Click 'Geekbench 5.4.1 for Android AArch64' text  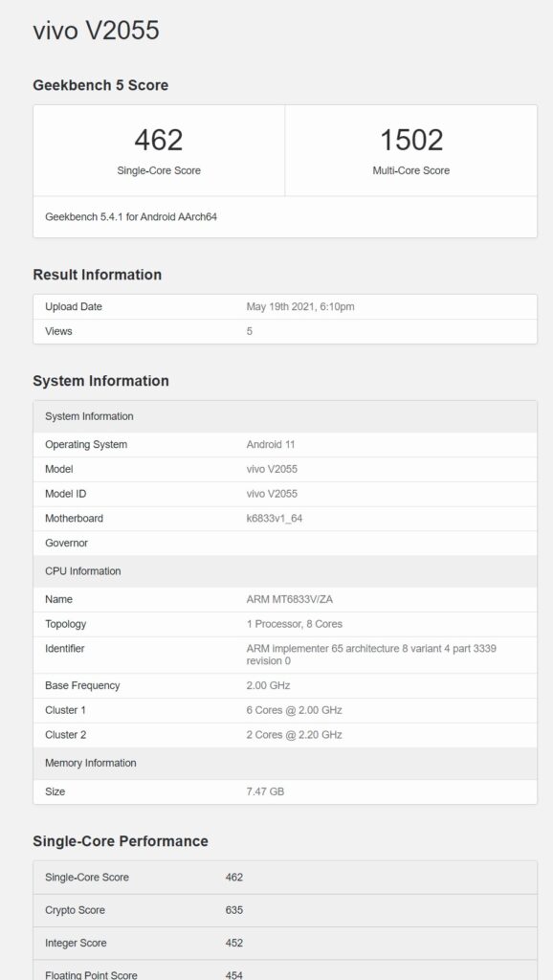(x=131, y=217)
